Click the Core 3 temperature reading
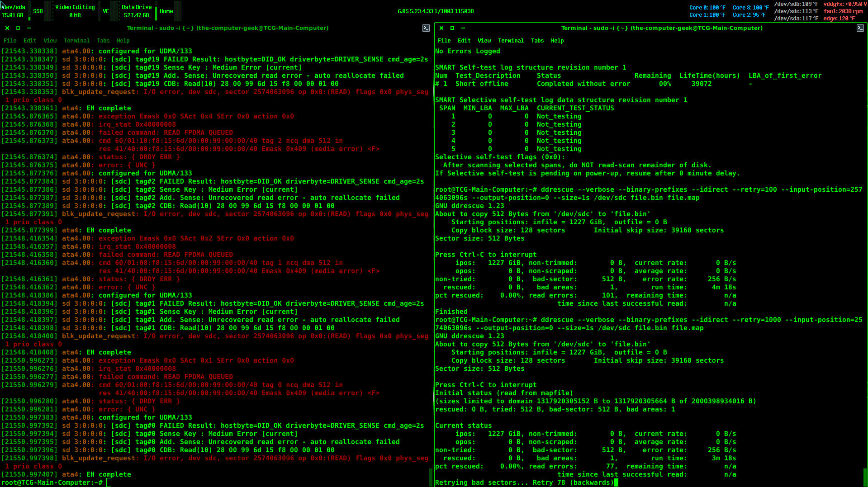This screenshot has width=868, height=487. click(x=750, y=8)
